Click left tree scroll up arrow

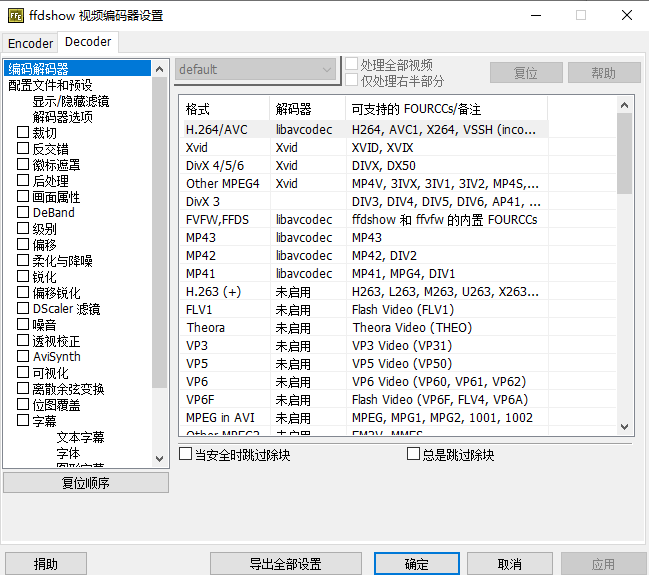[x=159, y=69]
